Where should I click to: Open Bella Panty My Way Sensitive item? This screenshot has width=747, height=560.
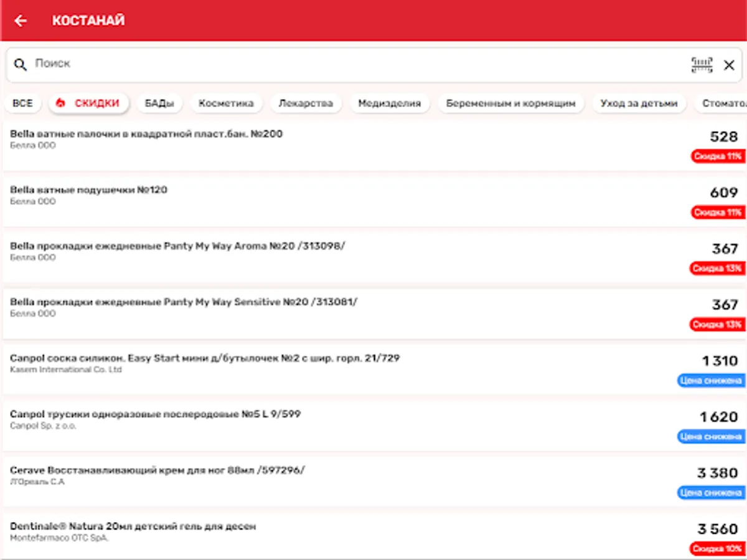coord(374,314)
